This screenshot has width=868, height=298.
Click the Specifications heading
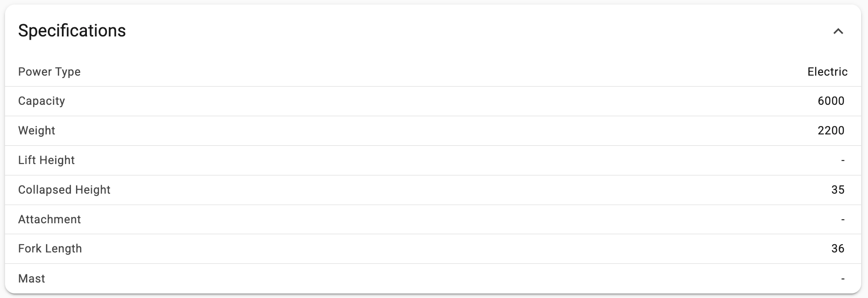tap(72, 31)
